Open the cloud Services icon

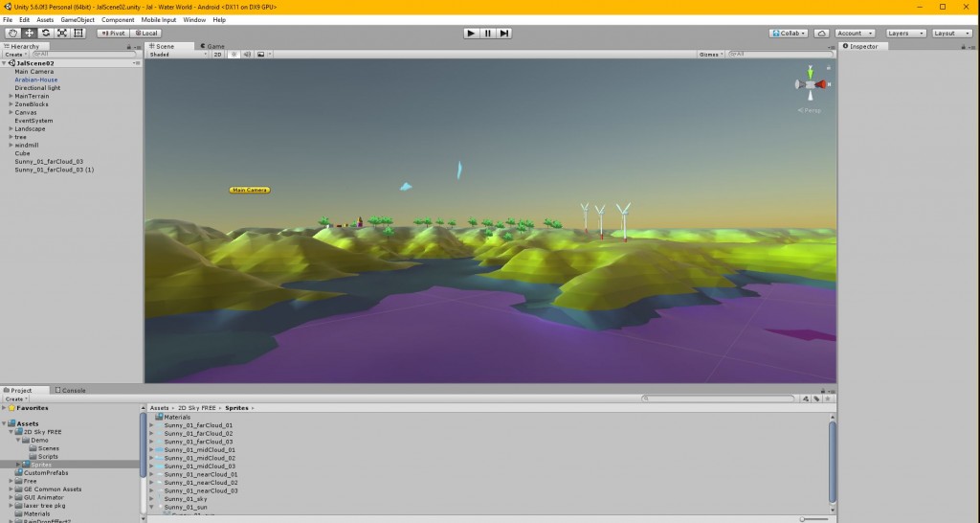(x=822, y=33)
